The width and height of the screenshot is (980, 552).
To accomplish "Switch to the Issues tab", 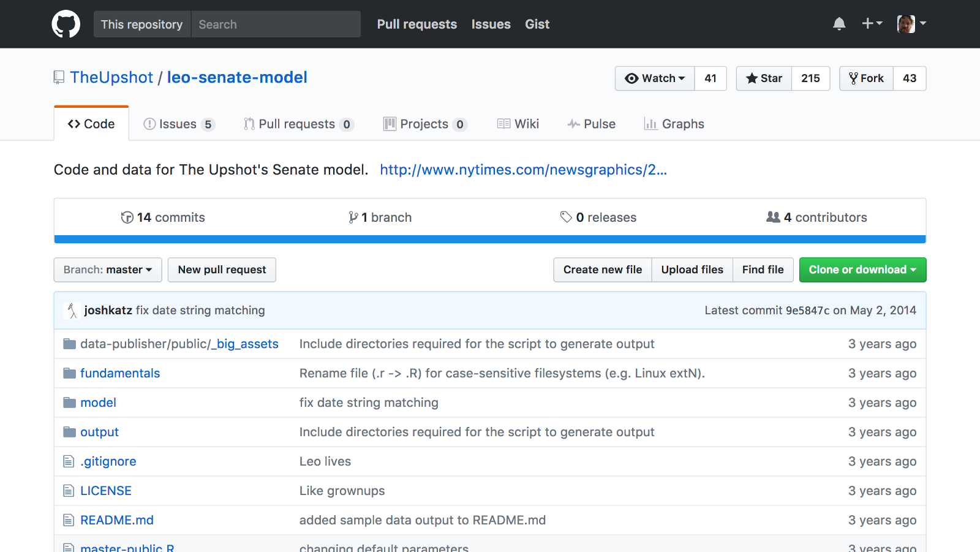I will click(178, 124).
